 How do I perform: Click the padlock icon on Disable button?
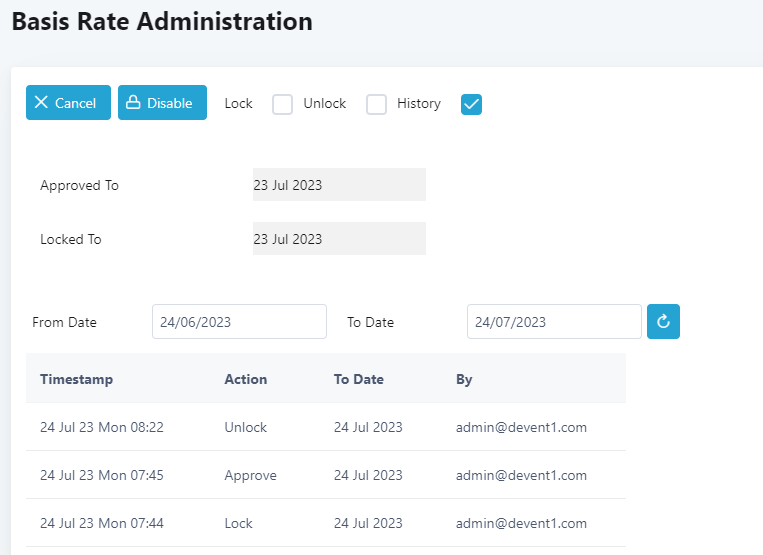click(133, 102)
